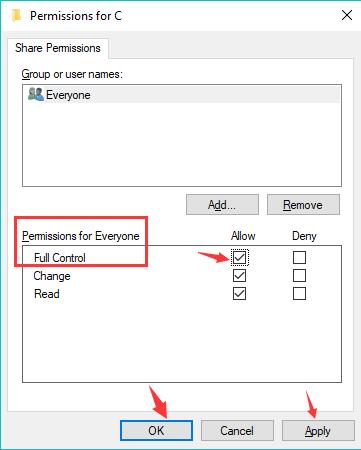Click the Remove button

[303, 205]
